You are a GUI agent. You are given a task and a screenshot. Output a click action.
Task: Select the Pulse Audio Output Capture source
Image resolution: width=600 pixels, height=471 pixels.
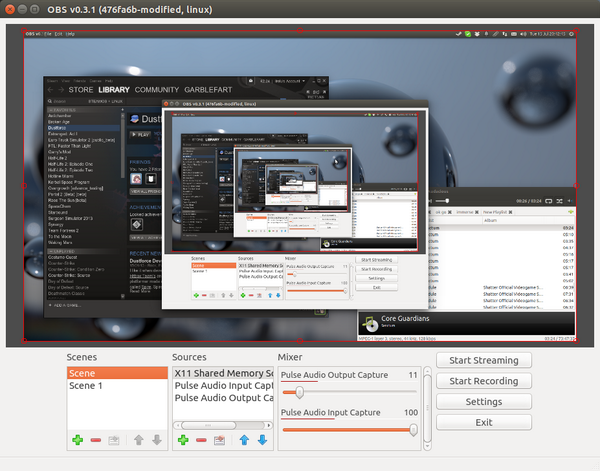(223, 398)
